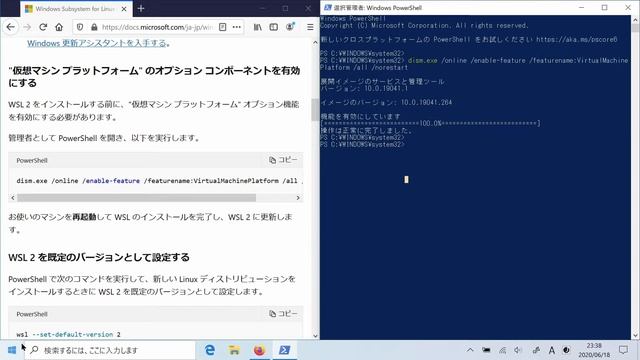The width and height of the screenshot is (640, 360).
Task: Click the wsl --set-default-version 2 code
Action: [69, 334]
